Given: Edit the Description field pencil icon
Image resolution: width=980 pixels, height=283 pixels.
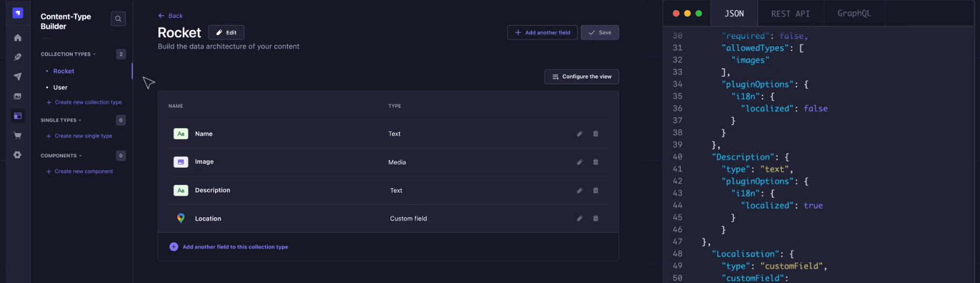Looking at the screenshot, I should pyautogui.click(x=579, y=190).
